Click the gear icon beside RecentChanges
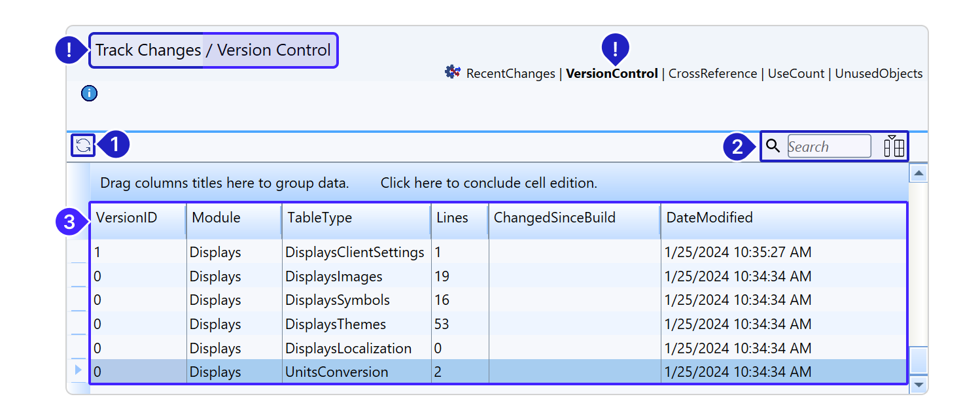 pyautogui.click(x=453, y=73)
